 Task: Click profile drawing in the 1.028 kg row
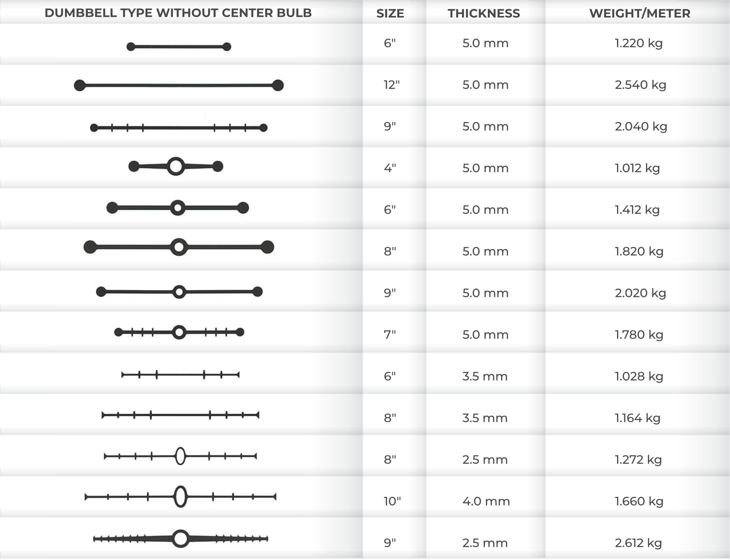point(180,375)
